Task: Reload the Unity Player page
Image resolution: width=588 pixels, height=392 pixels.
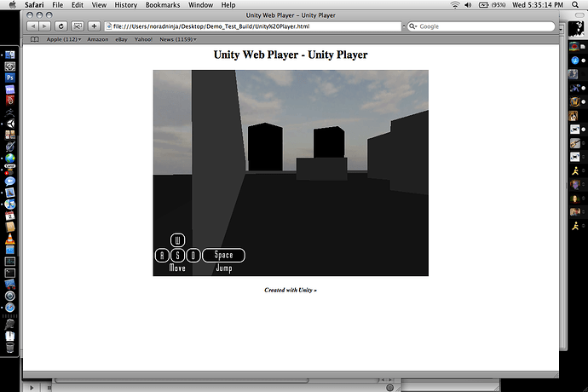Action: [x=61, y=26]
